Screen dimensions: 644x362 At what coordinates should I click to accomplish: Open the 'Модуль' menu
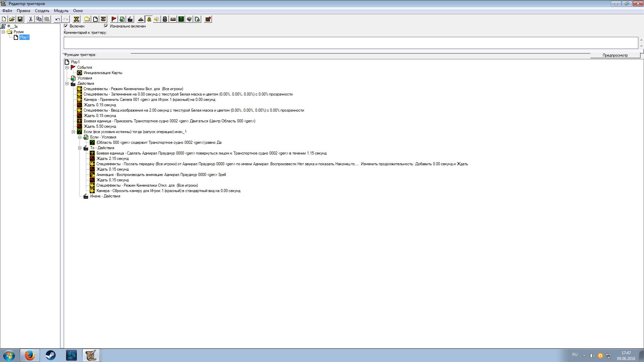point(61,11)
